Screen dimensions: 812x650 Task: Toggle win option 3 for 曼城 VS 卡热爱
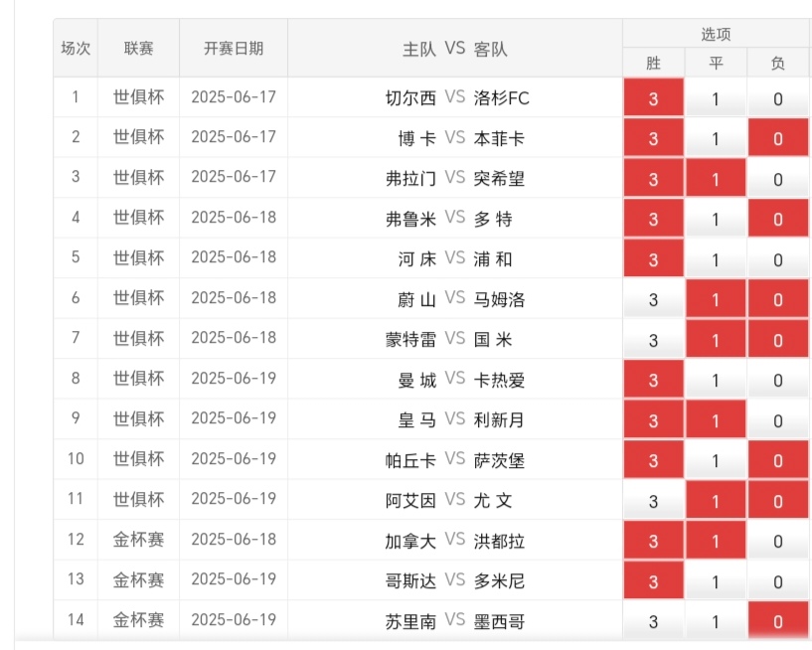[654, 379]
